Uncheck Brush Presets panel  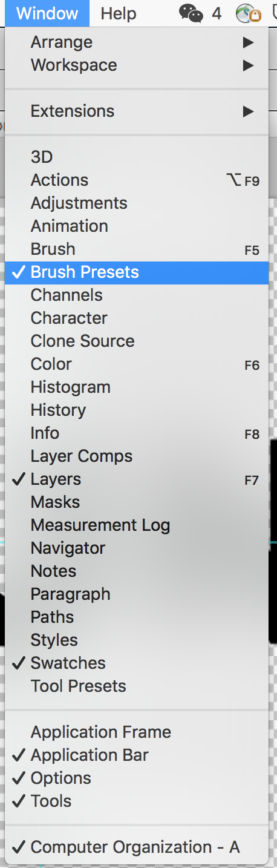[137, 272]
